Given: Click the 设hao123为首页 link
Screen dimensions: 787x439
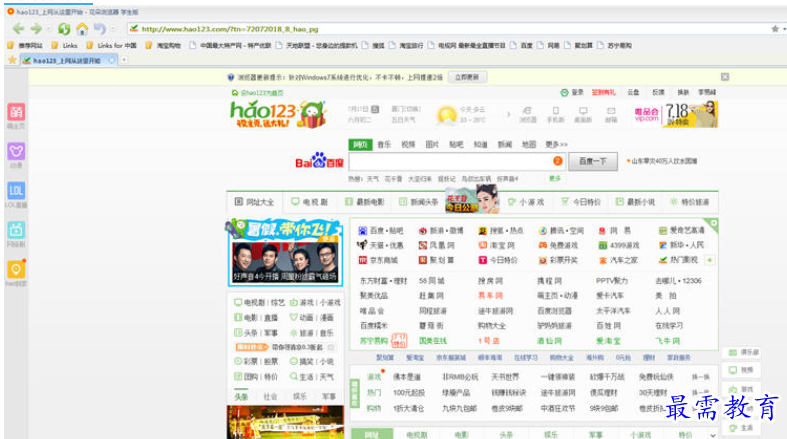Looking at the screenshot, I should [x=257, y=93].
